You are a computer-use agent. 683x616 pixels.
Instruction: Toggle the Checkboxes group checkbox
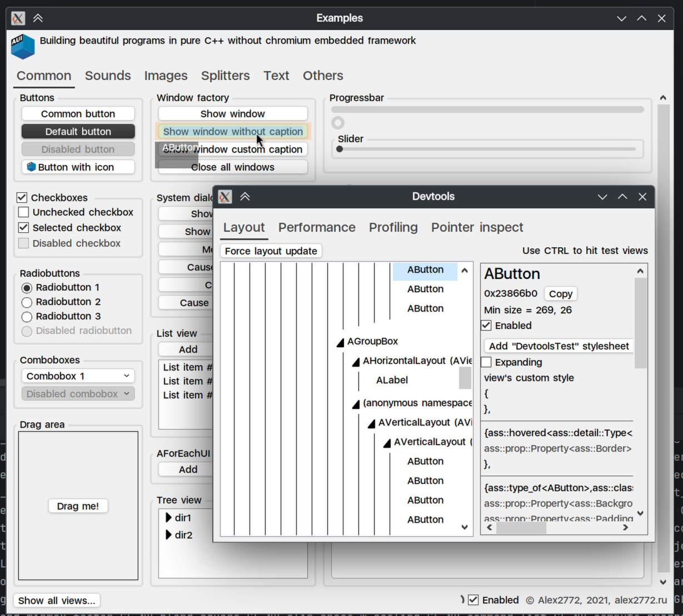click(22, 197)
